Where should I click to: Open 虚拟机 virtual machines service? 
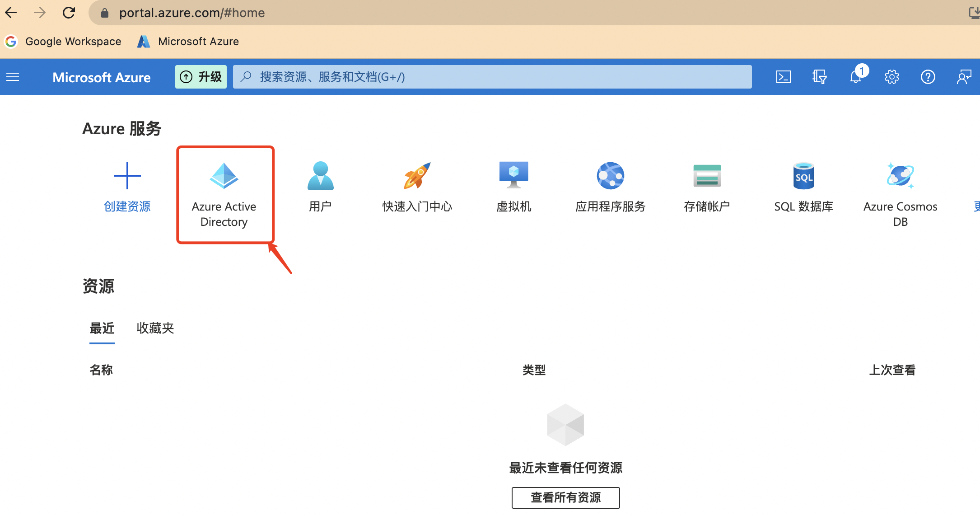(x=514, y=187)
